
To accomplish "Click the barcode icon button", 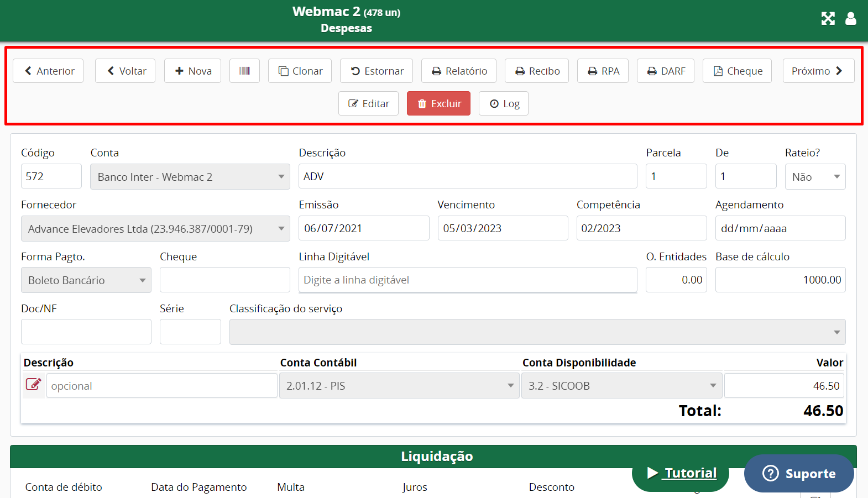I will (244, 71).
